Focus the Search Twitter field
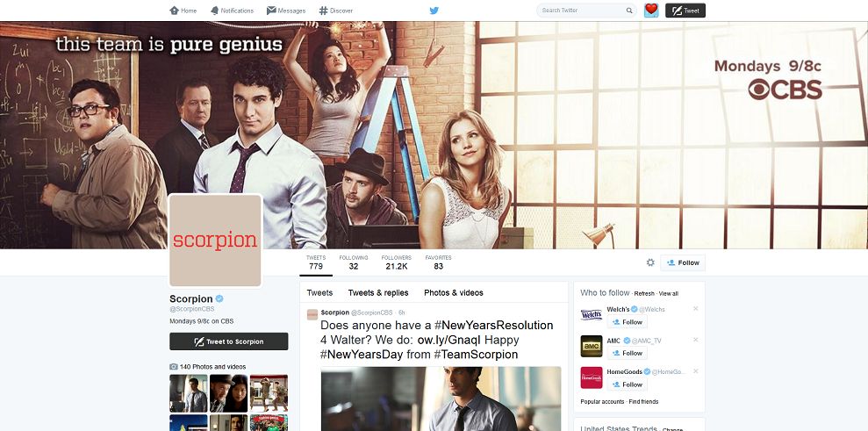The height and width of the screenshot is (431, 868). pyautogui.click(x=586, y=11)
